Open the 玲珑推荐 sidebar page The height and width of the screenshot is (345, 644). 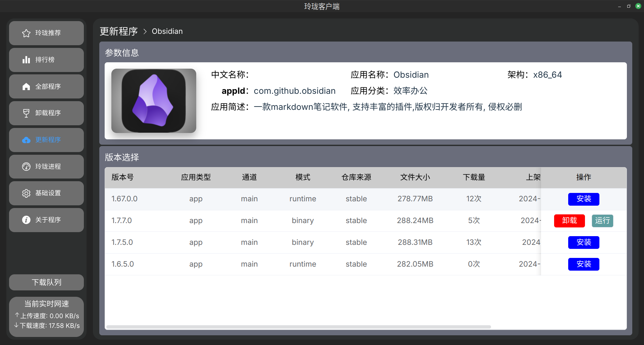[46, 33]
